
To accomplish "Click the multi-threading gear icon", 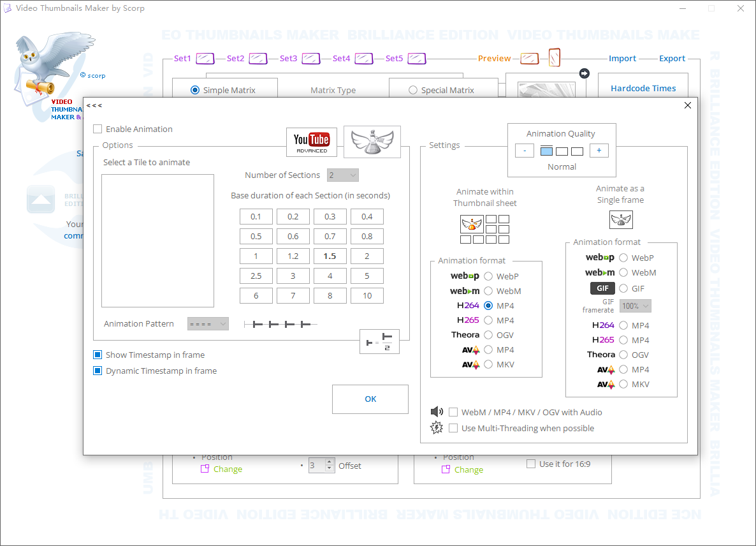I will 437,427.
